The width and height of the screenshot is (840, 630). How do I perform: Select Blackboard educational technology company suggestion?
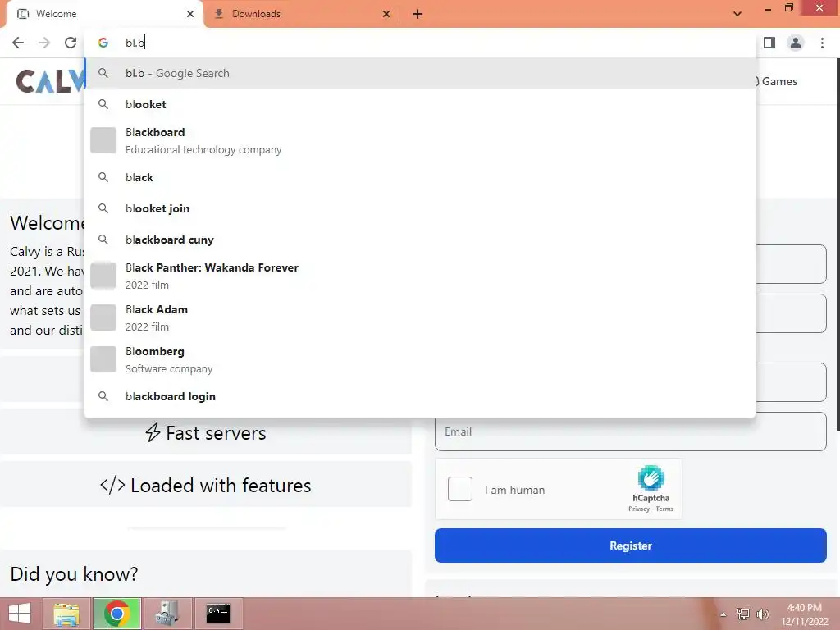click(420, 141)
